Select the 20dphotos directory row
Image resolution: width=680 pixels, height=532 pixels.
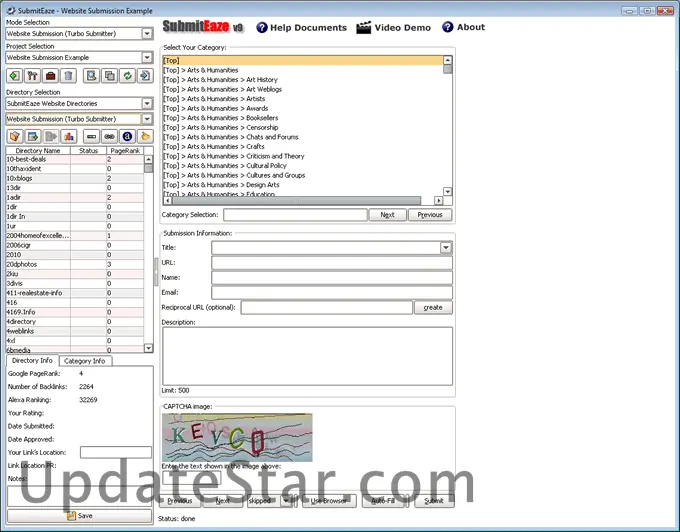[75, 264]
